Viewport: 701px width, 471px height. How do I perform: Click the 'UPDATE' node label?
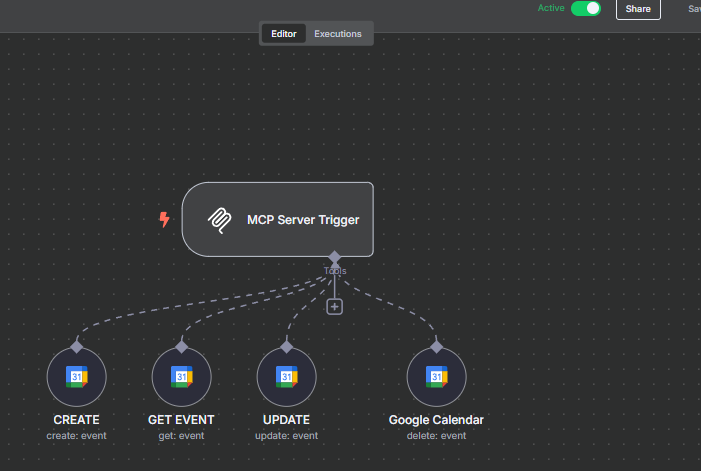[286, 420]
